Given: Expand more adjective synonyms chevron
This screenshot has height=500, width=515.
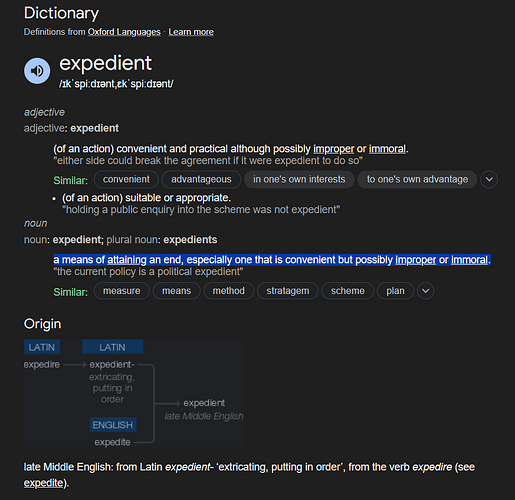Looking at the screenshot, I should click(x=489, y=179).
